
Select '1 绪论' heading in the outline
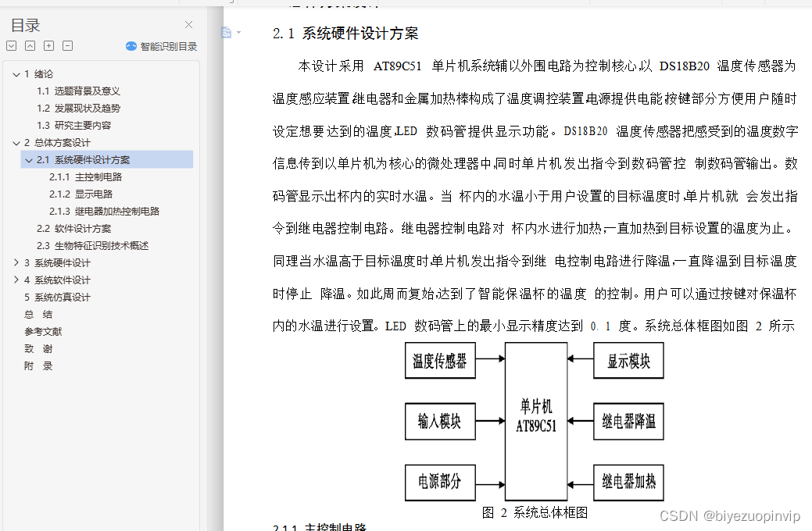(x=38, y=74)
